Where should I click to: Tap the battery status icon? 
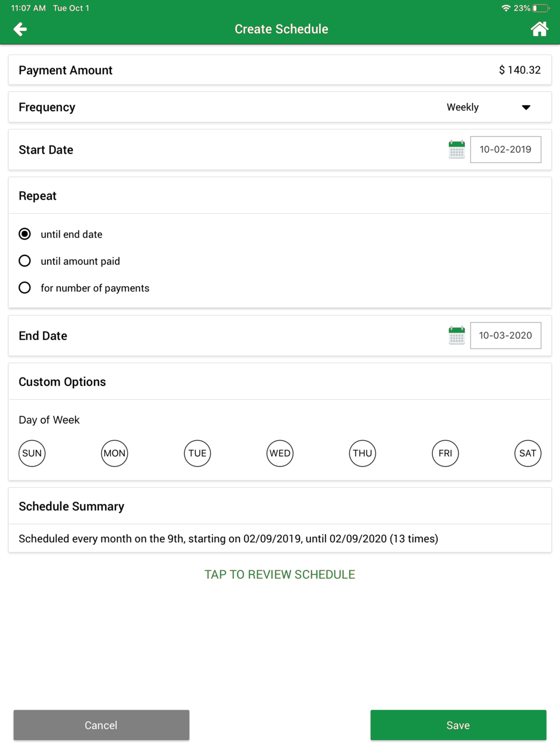pyautogui.click(x=541, y=8)
